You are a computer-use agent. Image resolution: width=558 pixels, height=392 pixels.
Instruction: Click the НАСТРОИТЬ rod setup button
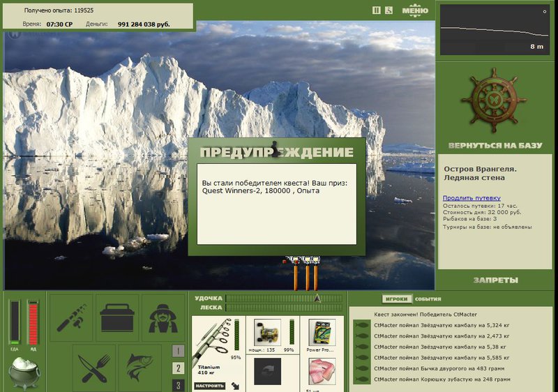[x=210, y=386]
